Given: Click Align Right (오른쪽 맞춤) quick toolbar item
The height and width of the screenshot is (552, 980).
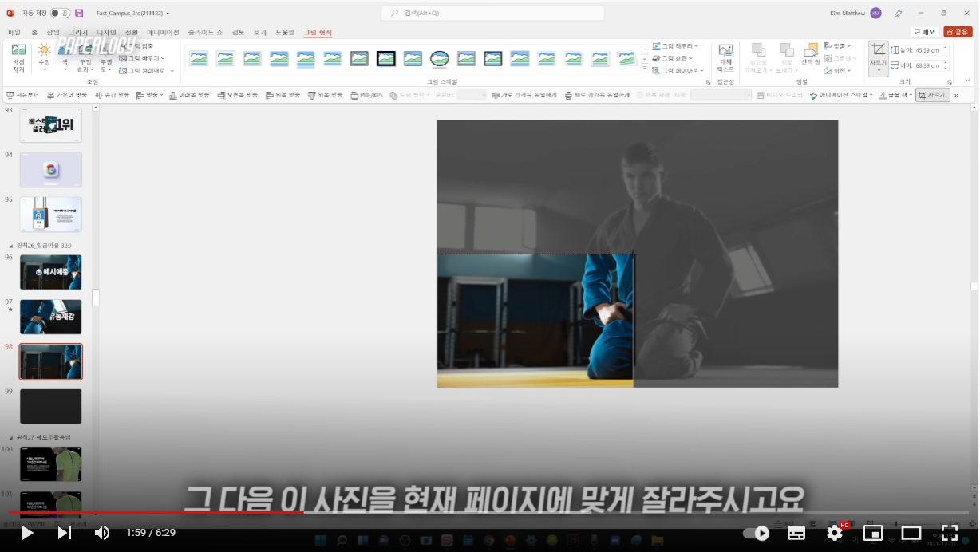Looking at the screenshot, I should (238, 95).
